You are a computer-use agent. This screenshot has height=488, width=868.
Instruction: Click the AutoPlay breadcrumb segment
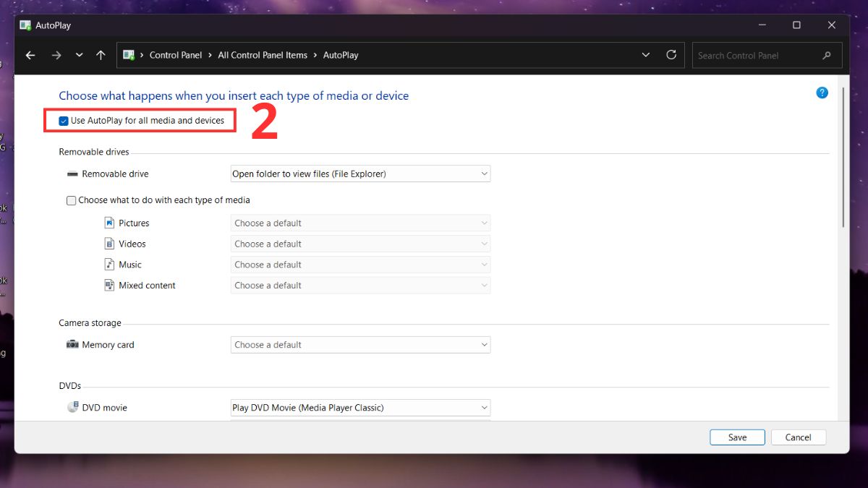(x=341, y=55)
